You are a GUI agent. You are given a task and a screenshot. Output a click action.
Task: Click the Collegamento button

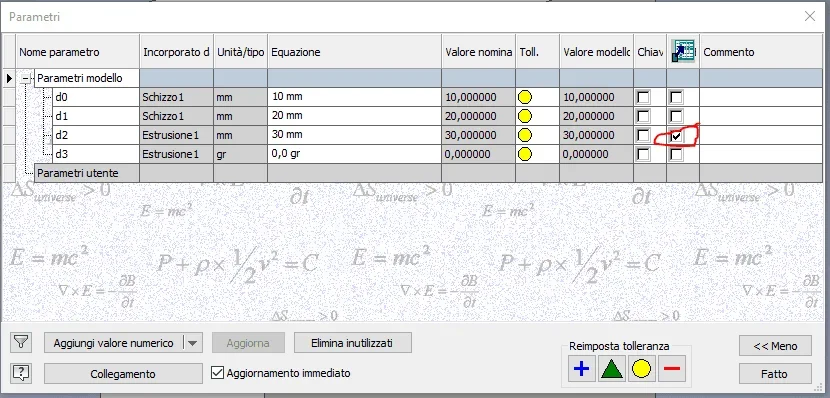pos(123,374)
